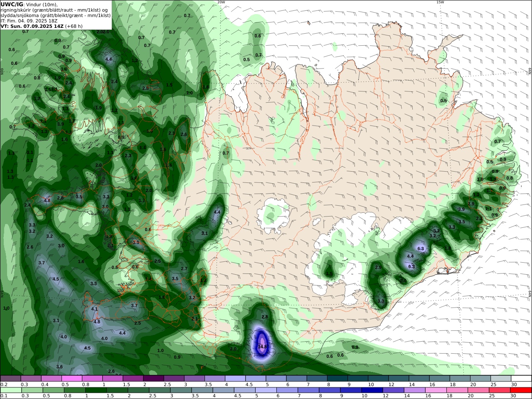This screenshot has height=399, width=532.
Task: Click the '20W' longitude label
Action: (221, 2)
